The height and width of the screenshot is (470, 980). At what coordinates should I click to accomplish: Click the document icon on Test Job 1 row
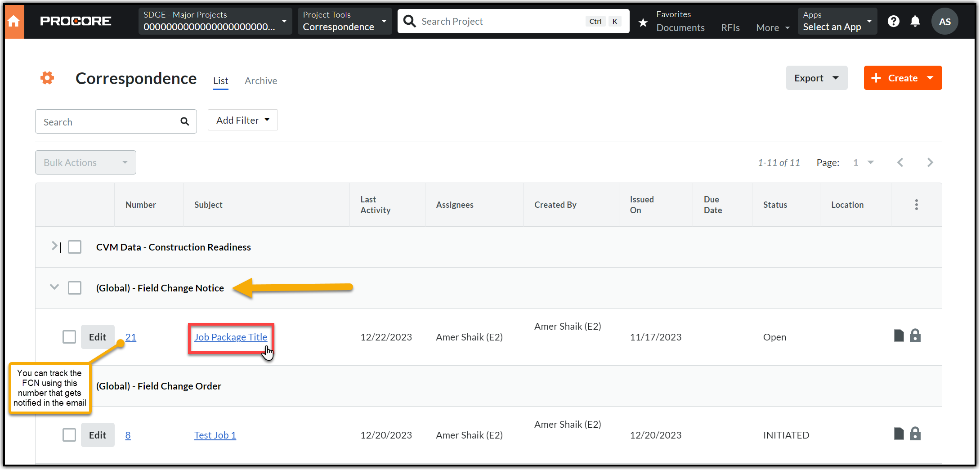899,434
